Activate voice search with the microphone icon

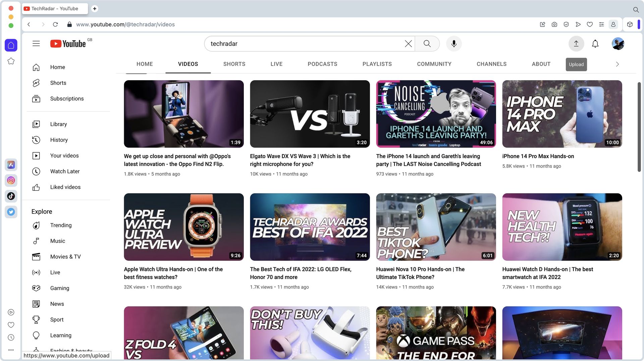[454, 44]
